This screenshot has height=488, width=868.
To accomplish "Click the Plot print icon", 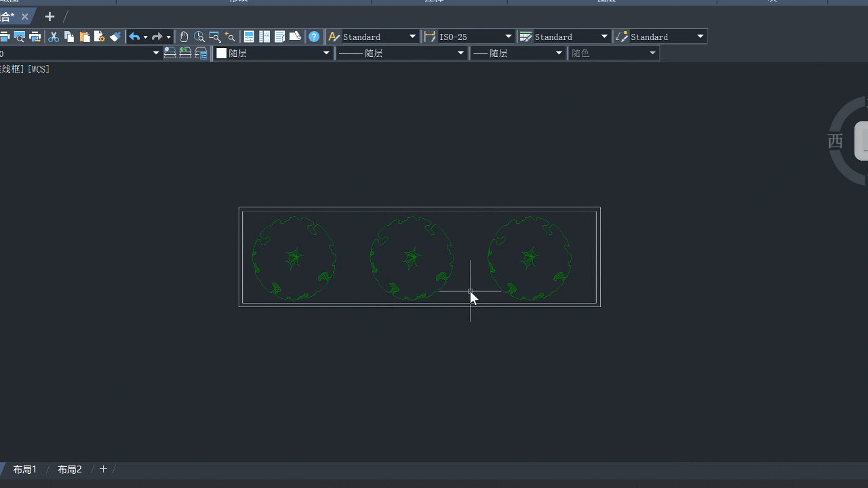I will 4,37.
